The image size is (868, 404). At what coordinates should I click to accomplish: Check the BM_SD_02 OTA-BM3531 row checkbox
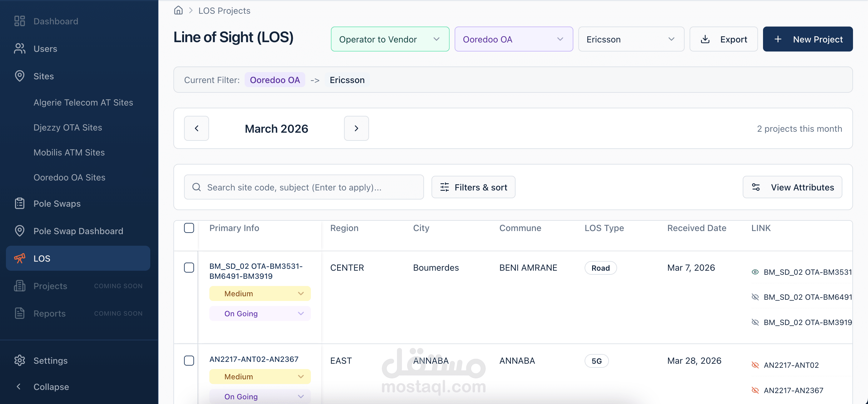point(189,268)
